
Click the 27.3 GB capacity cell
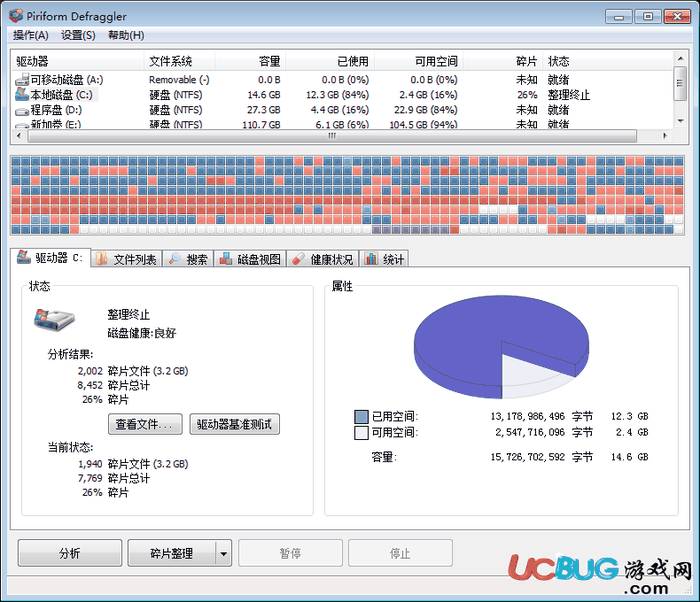(x=264, y=110)
